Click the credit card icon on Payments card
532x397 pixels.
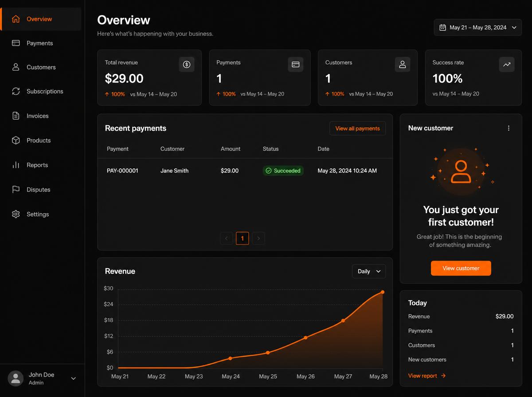coord(296,64)
